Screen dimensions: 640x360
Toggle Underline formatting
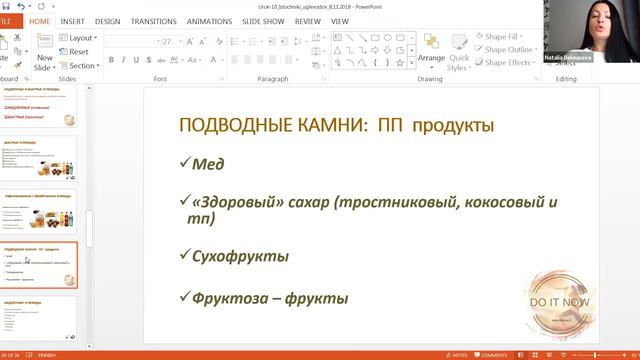coord(136,60)
